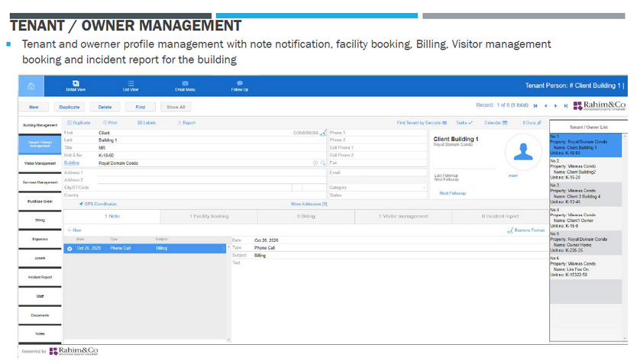The height and width of the screenshot is (364, 640).
Task: Go to the Home screen icon
Action: tap(31, 85)
